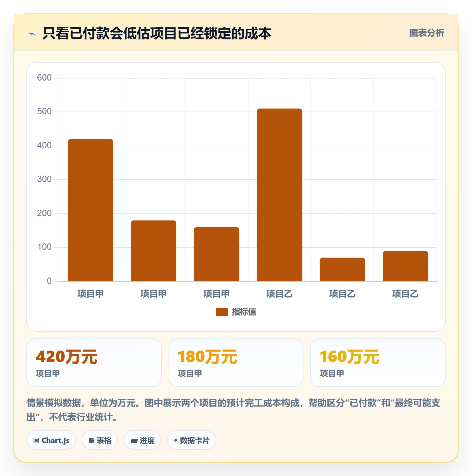Click the chart title 只看已付款会低估项目已经锁定的成本
Viewport: 472px width, 476px height.
coord(157,33)
